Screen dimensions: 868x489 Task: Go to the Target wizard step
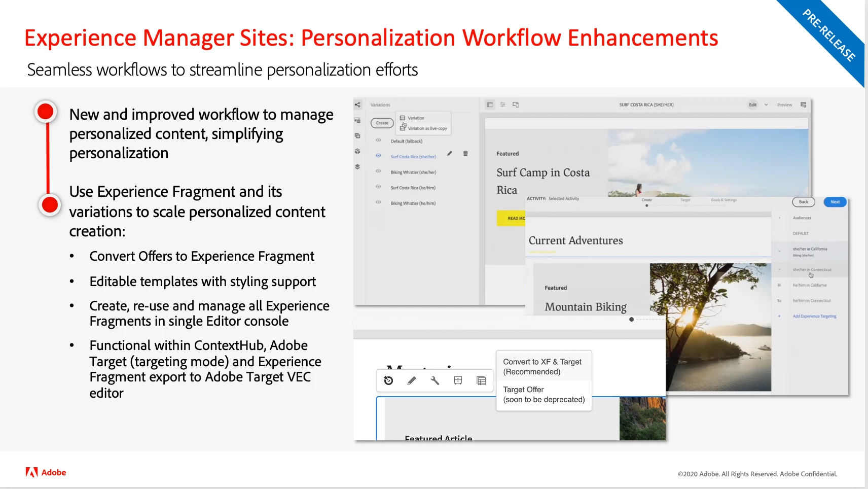[x=685, y=200]
